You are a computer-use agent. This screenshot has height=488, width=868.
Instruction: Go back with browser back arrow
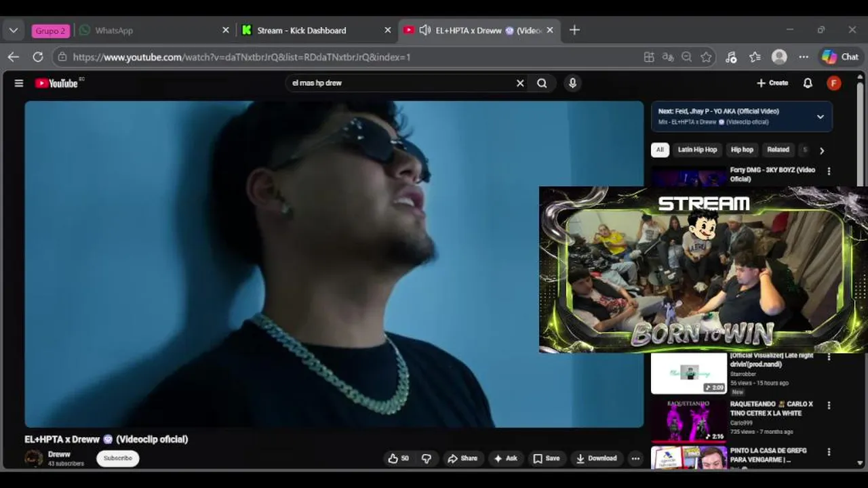point(14,57)
